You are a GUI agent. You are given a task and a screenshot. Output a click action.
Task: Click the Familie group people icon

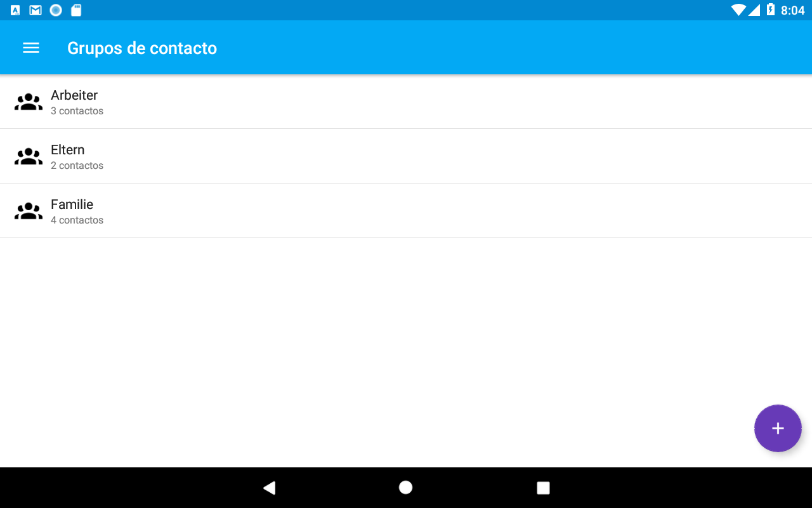coord(29,211)
